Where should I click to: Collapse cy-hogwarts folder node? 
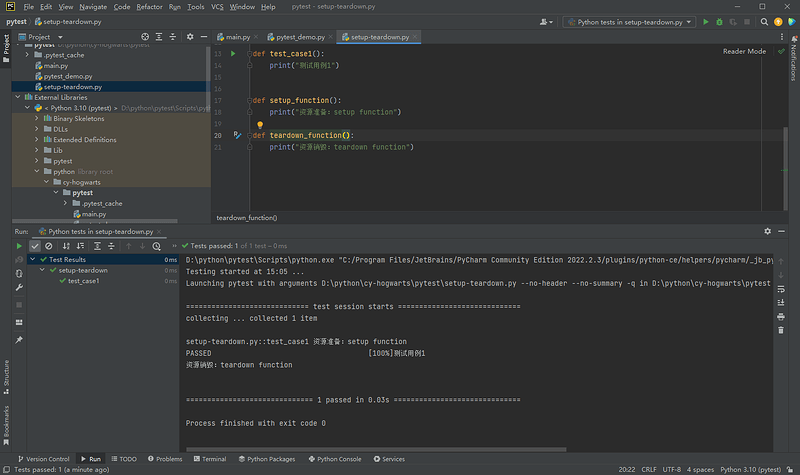(46, 182)
